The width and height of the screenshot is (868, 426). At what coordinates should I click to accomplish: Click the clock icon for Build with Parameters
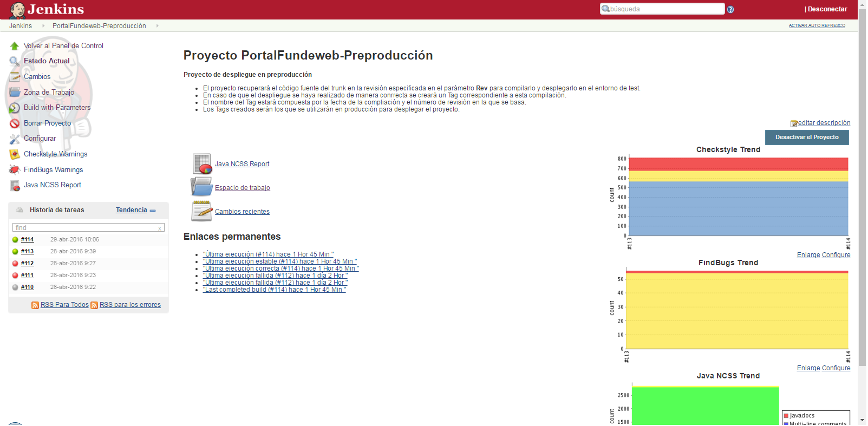[15, 108]
